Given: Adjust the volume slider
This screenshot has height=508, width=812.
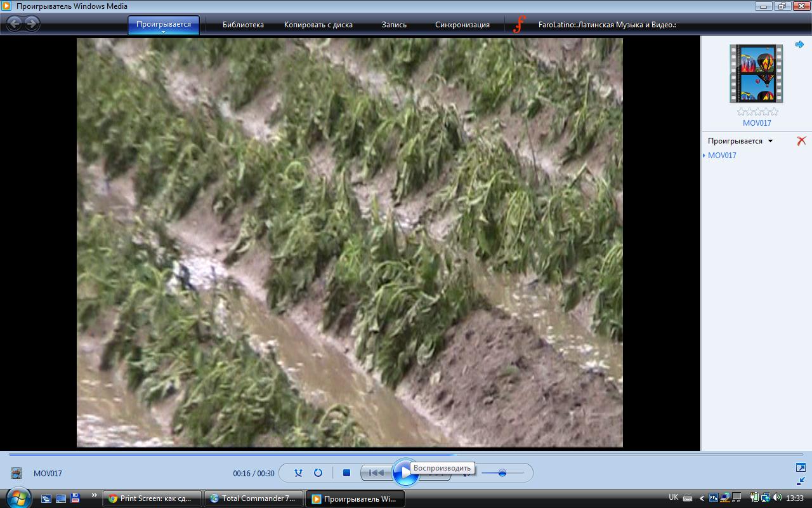Looking at the screenshot, I should point(502,472).
